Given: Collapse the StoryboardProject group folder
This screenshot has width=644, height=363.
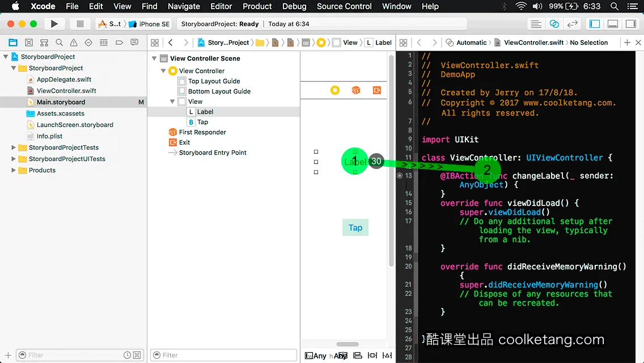Looking at the screenshot, I should tap(14, 68).
